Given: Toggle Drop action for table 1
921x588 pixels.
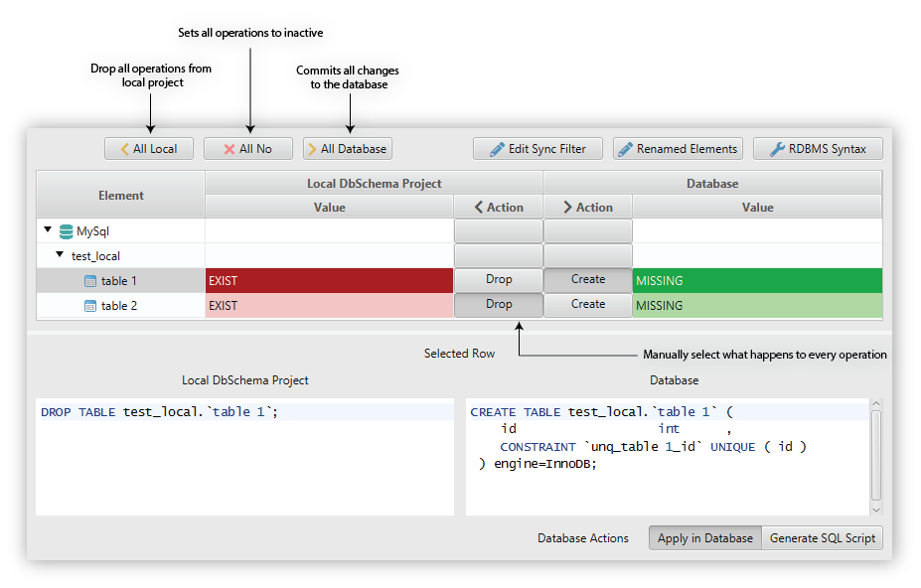Looking at the screenshot, I should point(499,280).
